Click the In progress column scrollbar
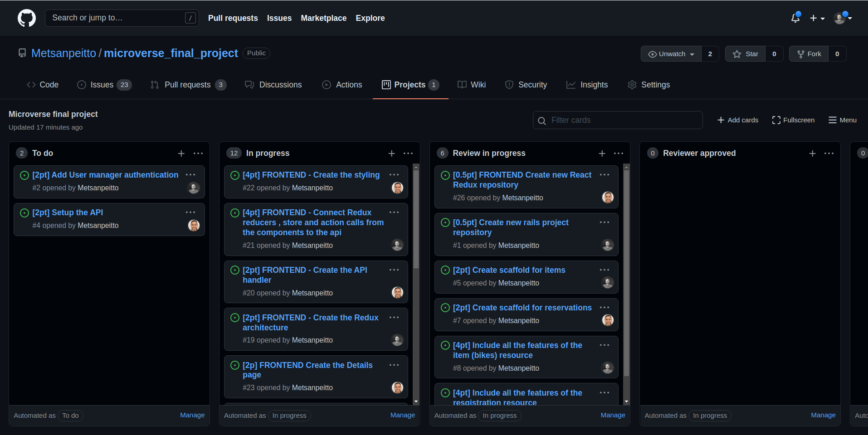868x435 pixels. point(416,219)
